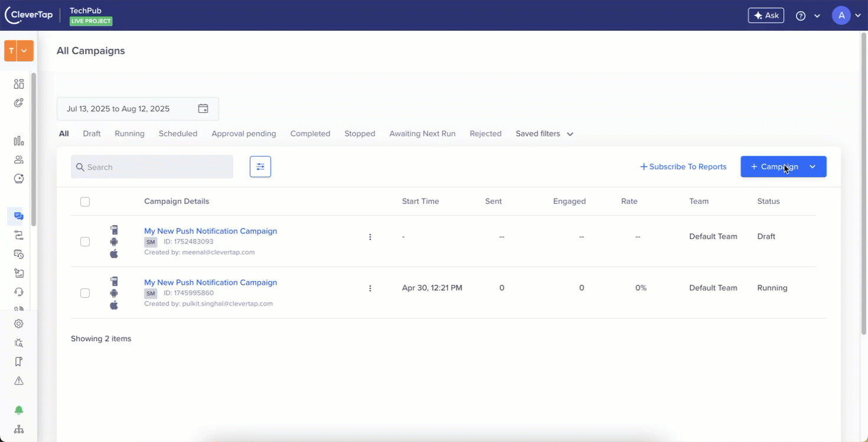
Task: Open the bar chart analytics icon
Action: point(19,141)
